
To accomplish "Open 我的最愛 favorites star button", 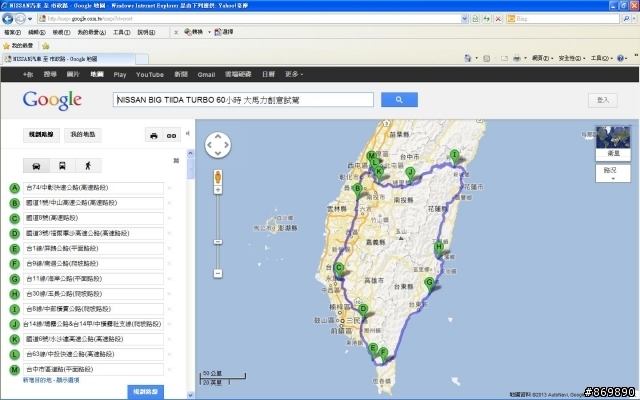I will pos(18,46).
